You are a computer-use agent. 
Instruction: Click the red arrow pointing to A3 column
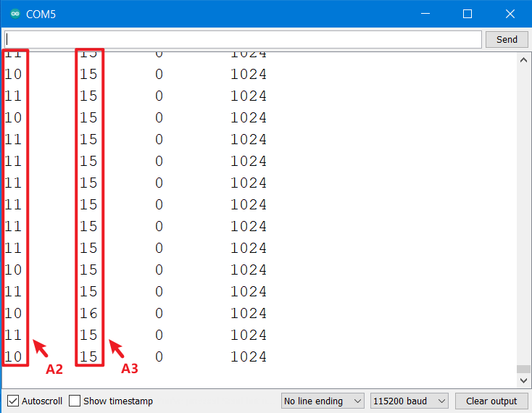(x=116, y=349)
